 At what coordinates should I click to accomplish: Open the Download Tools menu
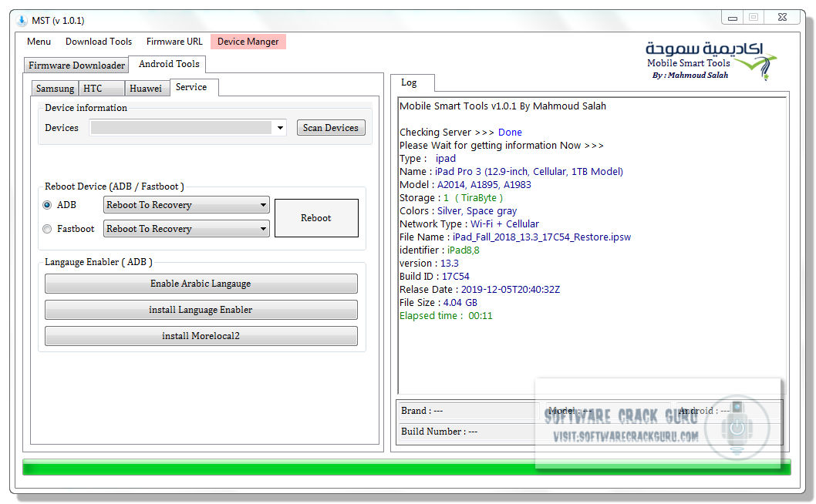coord(99,42)
